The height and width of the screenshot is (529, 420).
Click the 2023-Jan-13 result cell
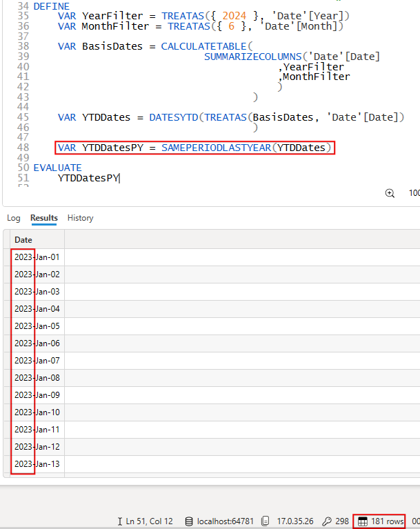(37, 464)
